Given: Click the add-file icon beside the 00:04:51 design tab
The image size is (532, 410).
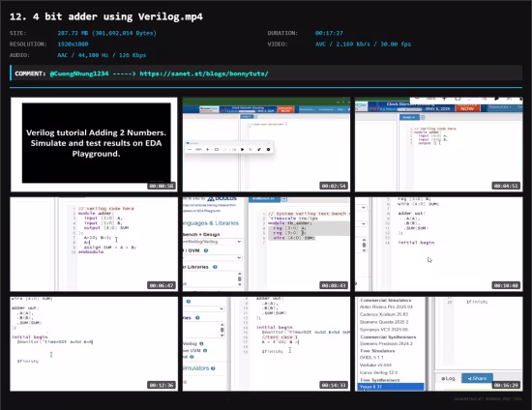Looking at the screenshot, I should pos(423,117).
